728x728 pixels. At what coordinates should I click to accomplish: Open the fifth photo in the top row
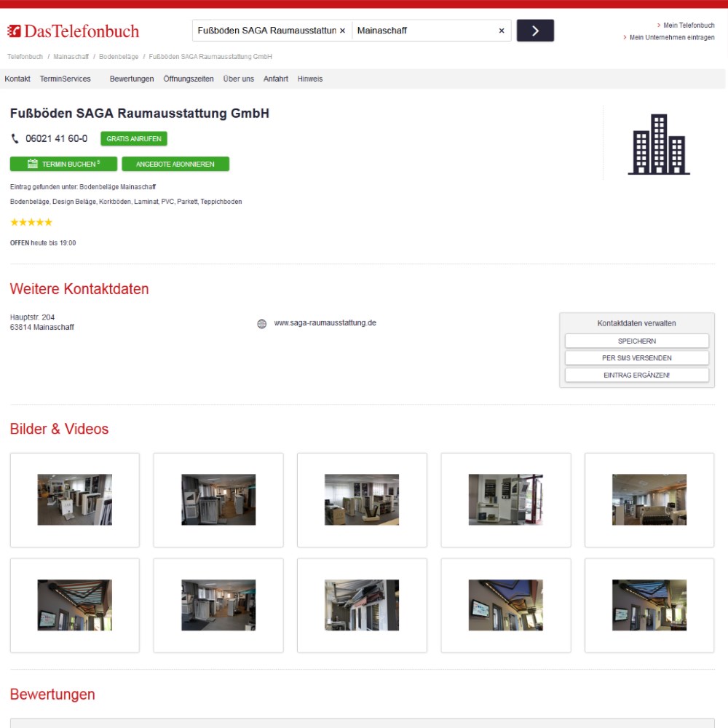(x=649, y=500)
